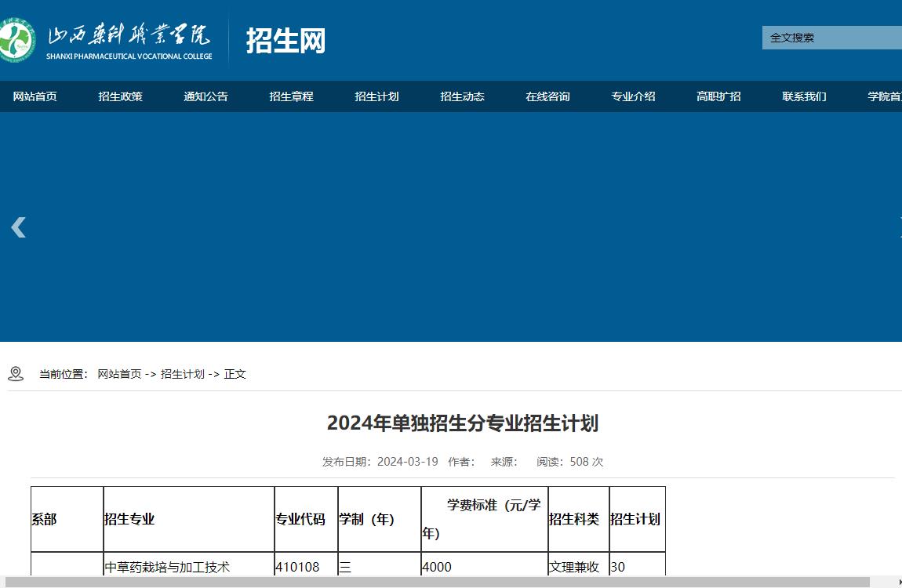Viewport: 902px width, 588px height.
Task: Click table header 专业代码
Action: (306, 519)
